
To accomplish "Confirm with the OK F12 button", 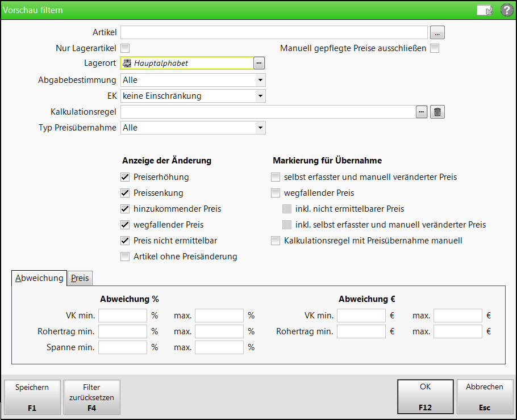I will pos(425,397).
